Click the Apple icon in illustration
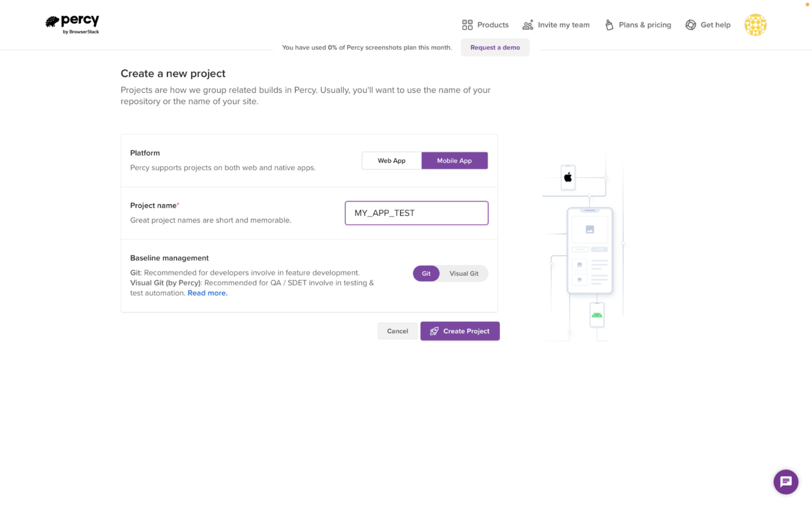Viewport: 812px width, 508px height. pyautogui.click(x=568, y=177)
